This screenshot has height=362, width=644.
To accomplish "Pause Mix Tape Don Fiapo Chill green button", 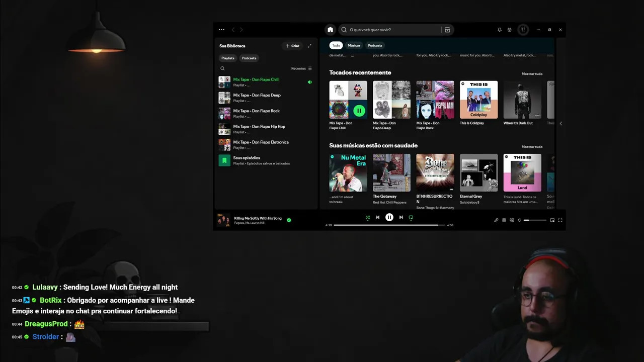I will (359, 110).
